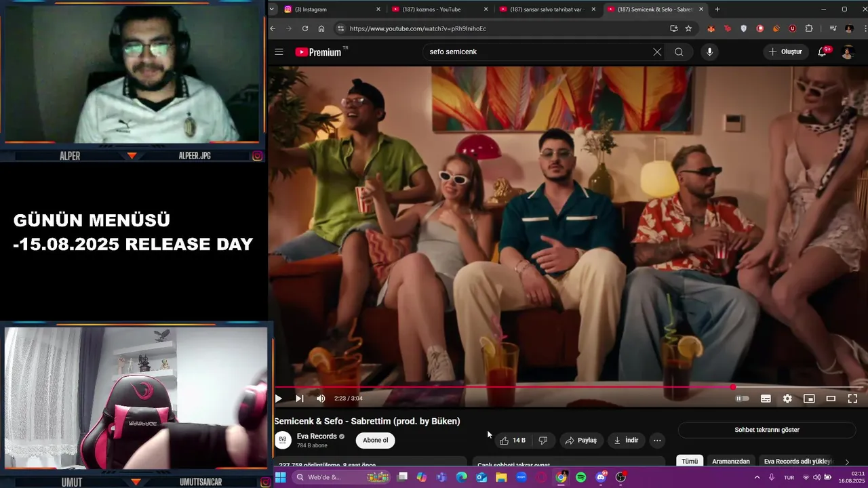Go to YouTube Premium home logo
Screen dimensions: 868x488
coord(318,52)
